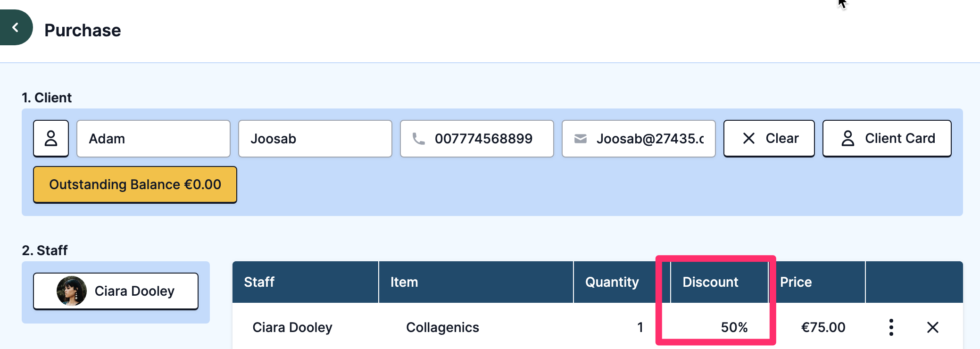Click the email address field

pos(650,139)
